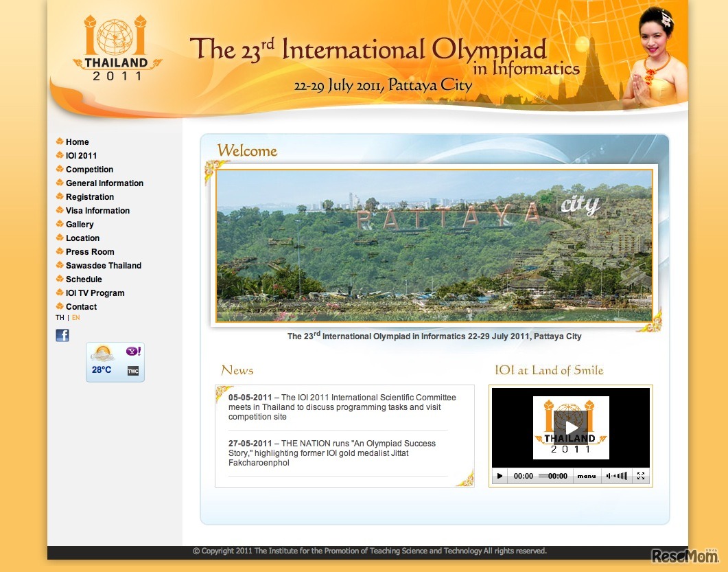This screenshot has height=572, width=728.
Task: Click the 28°C temperature reading
Action: (x=102, y=370)
